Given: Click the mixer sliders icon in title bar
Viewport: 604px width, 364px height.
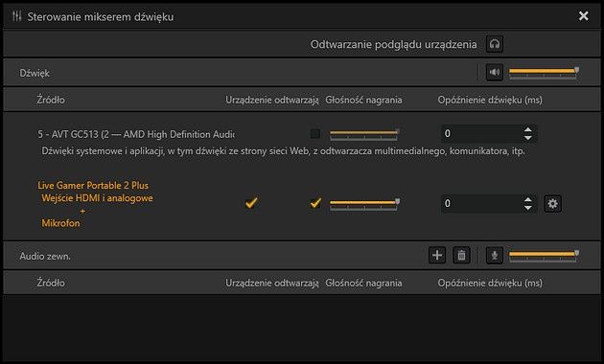Looking at the screenshot, I should tap(17, 16).
